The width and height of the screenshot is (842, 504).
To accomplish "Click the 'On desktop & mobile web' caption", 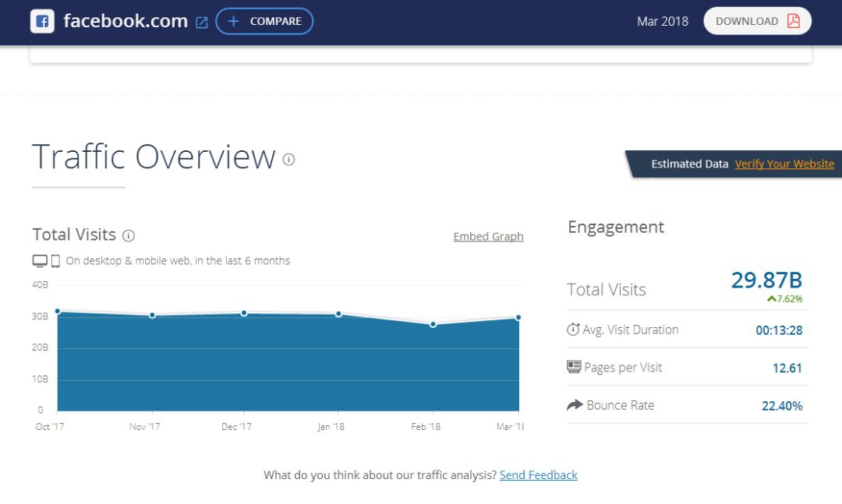I will coord(178,261).
